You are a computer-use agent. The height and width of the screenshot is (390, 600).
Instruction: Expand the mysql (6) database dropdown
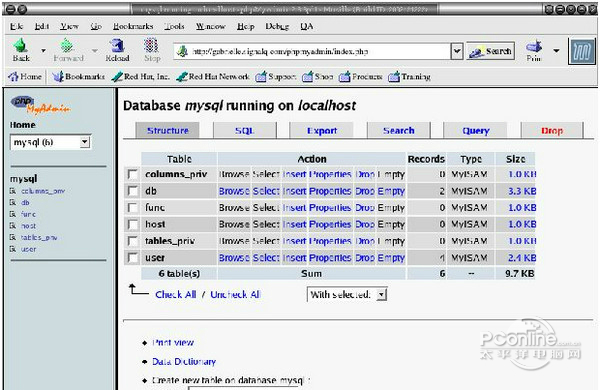pyautogui.click(x=85, y=142)
